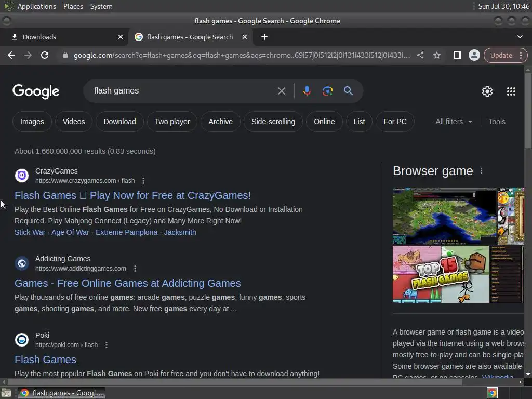The width and height of the screenshot is (532, 399).
Task: Click the Poki site favicon
Action: (22, 340)
